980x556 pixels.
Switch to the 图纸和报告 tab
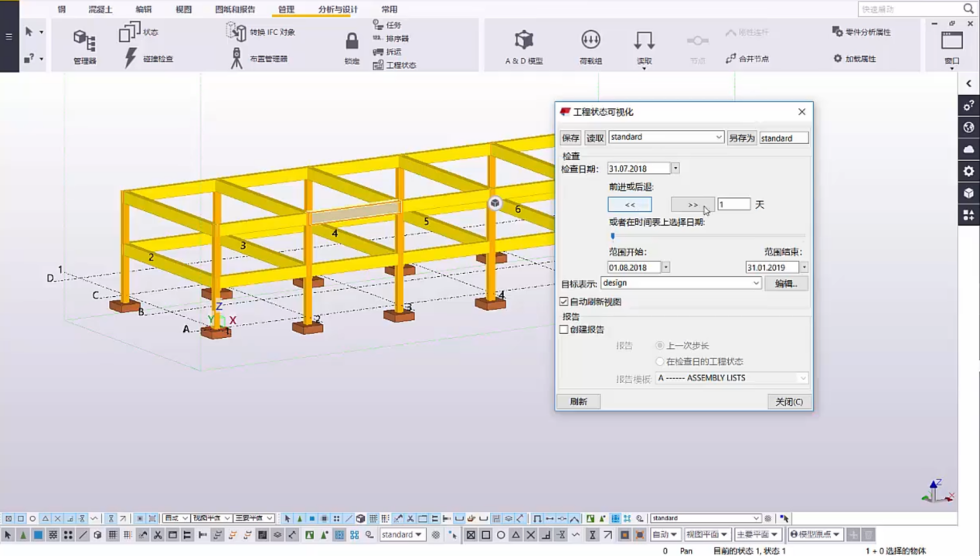235,9
